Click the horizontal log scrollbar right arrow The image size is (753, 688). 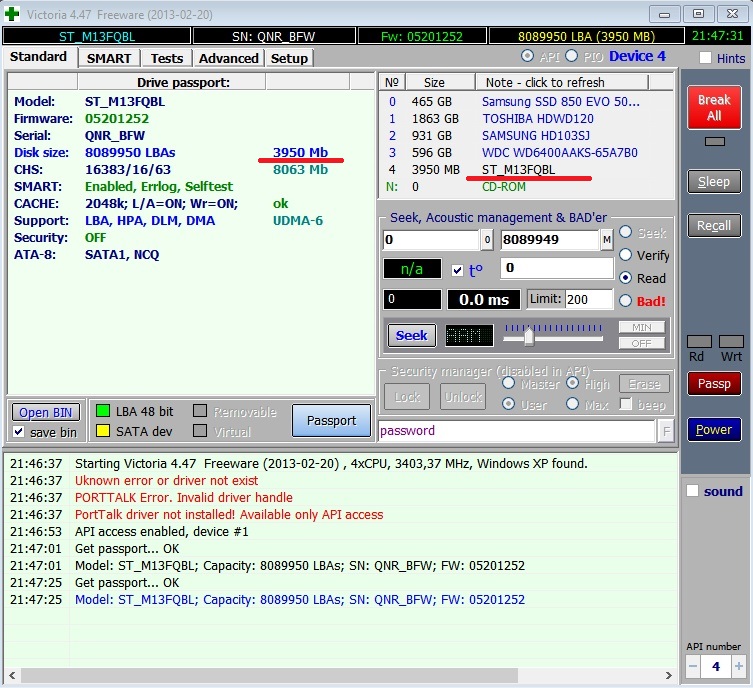click(668, 676)
